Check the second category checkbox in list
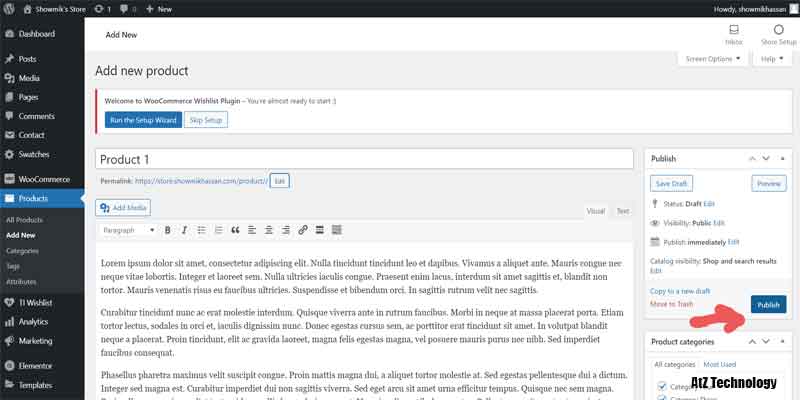Viewport: 800px width, 400px height. (660, 398)
